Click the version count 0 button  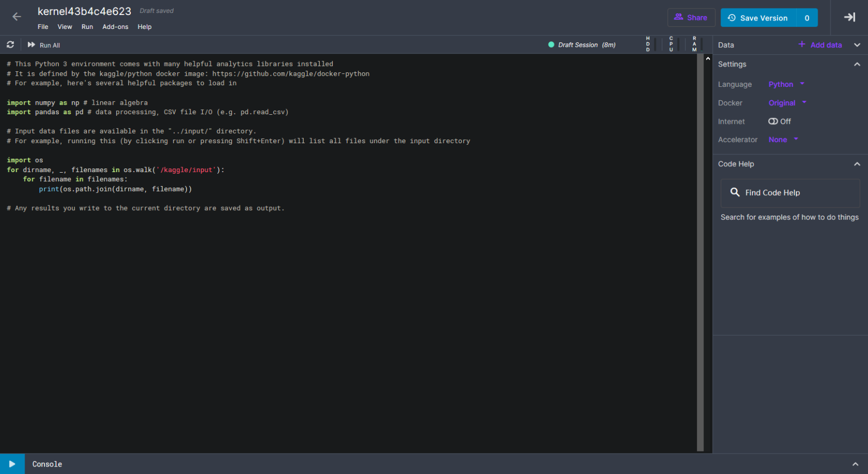pos(807,18)
